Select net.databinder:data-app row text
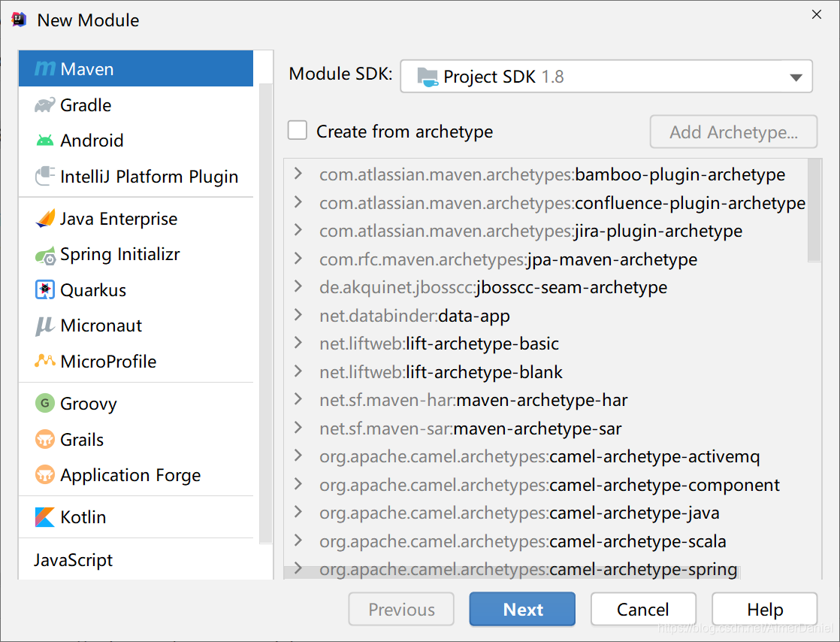 (415, 316)
